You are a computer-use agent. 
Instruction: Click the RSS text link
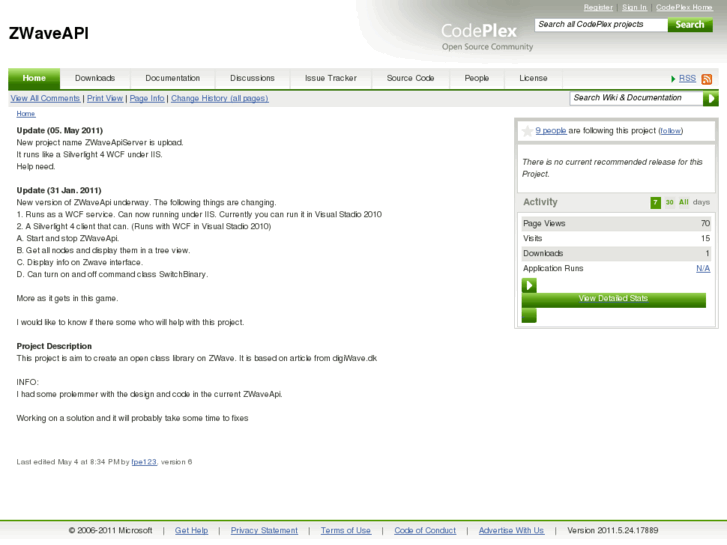point(687,79)
